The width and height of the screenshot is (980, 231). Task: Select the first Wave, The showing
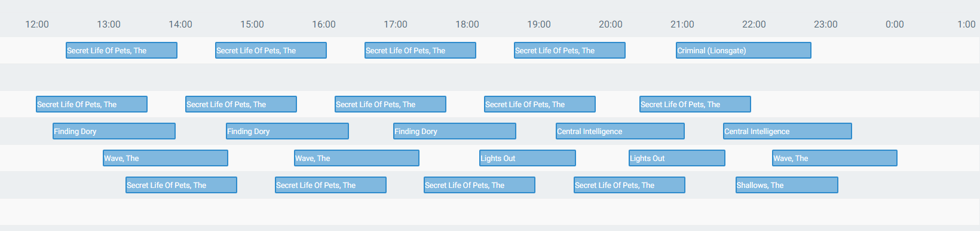pos(166,158)
